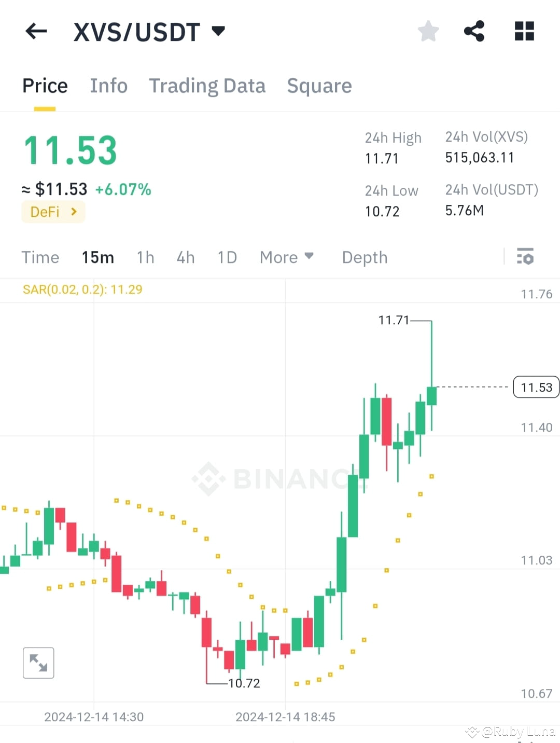Open chart indicator settings icon

tap(525, 257)
